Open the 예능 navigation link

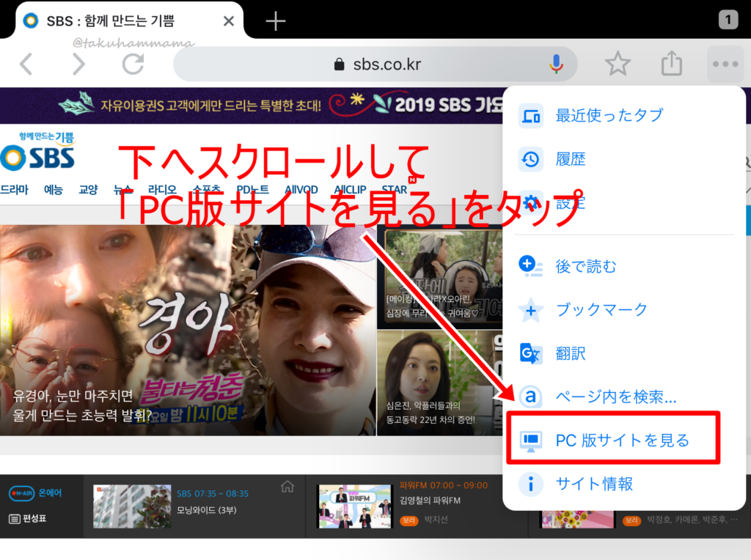coord(54,190)
